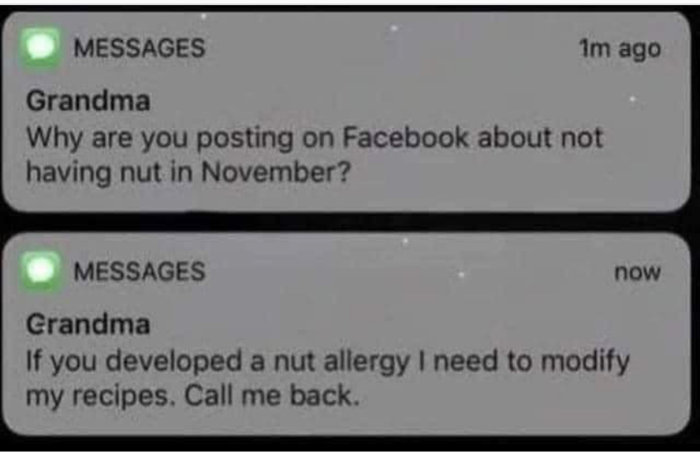Viewport: 700px width, 460px height.
Task: Click the word 'allergy' in second message
Action: (x=367, y=362)
